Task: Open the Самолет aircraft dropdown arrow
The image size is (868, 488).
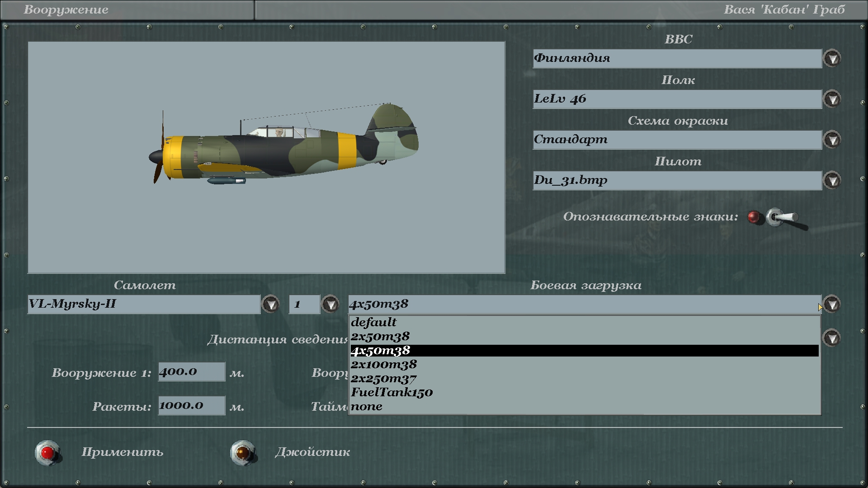Action: point(271,305)
